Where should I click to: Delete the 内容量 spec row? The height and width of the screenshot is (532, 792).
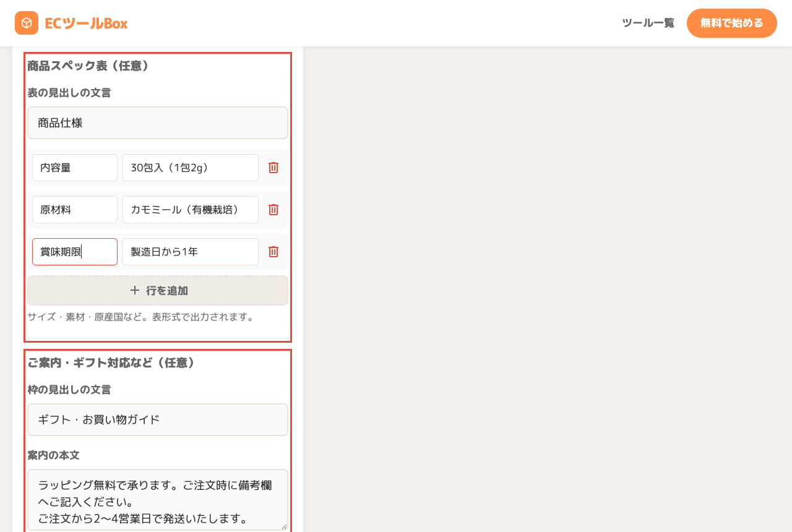[273, 168]
